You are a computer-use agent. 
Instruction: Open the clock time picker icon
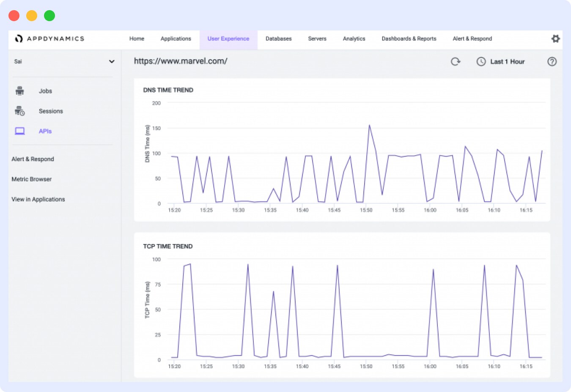[481, 62]
